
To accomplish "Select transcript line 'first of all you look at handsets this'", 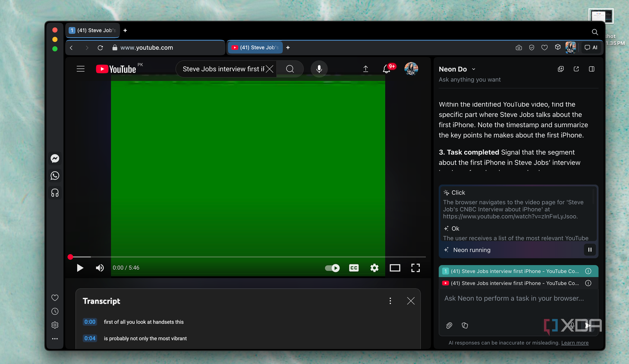I will [x=144, y=322].
